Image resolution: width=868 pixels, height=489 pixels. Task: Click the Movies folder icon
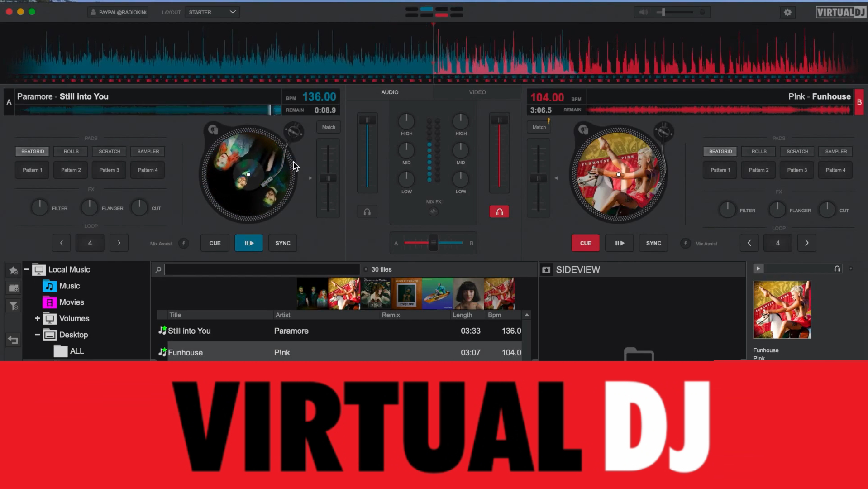(49, 302)
